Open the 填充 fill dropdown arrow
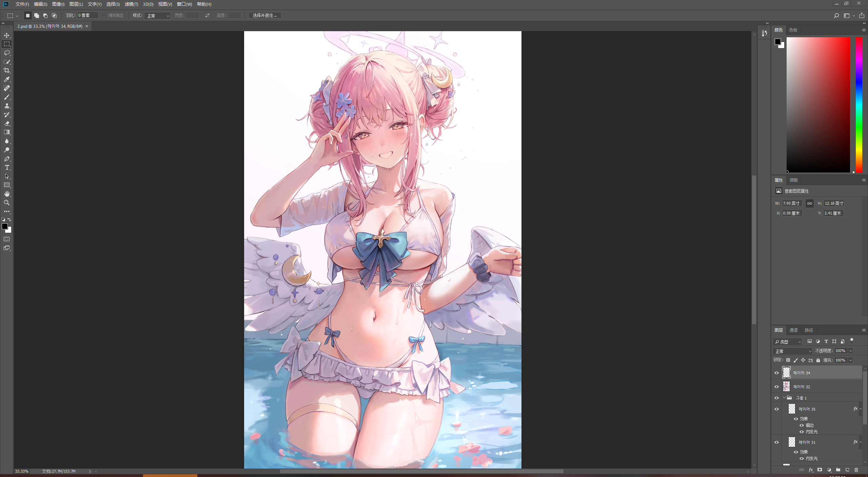This screenshot has width=868, height=477. [x=850, y=360]
